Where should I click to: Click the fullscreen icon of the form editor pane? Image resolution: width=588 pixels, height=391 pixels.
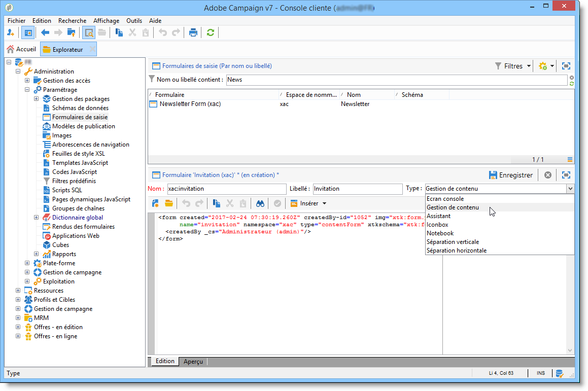pos(566,175)
